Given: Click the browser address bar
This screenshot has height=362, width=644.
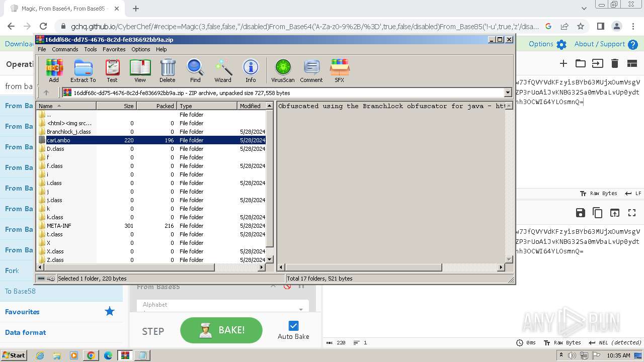Looking at the screenshot, I should [x=304, y=26].
